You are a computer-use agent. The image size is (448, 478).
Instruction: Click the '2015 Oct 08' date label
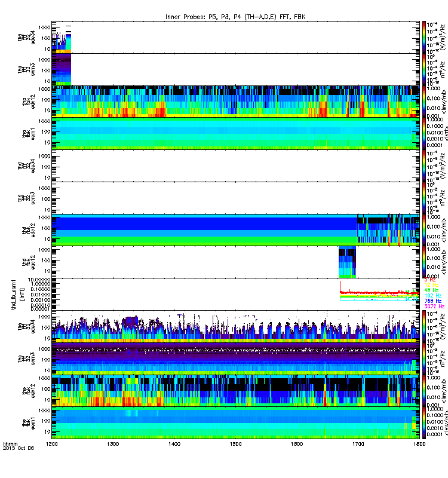(19, 448)
